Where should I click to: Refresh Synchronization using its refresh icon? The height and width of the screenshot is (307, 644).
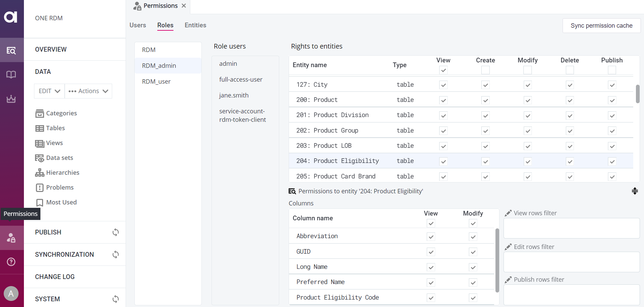pyautogui.click(x=116, y=254)
